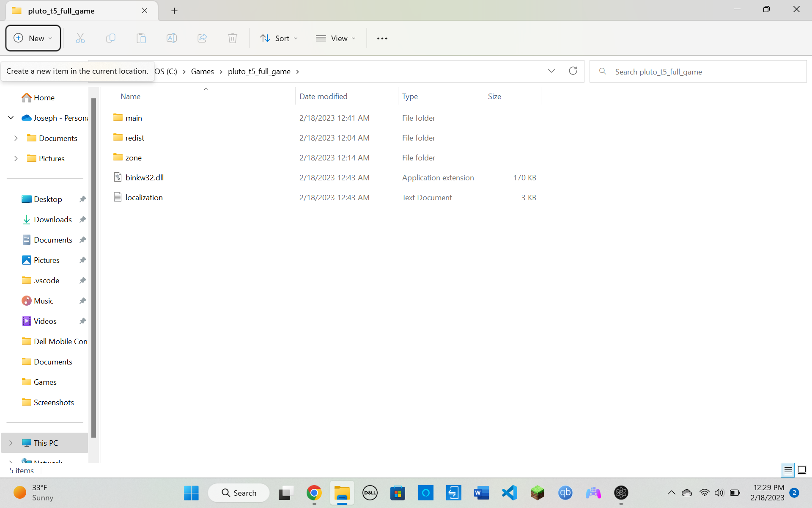Image resolution: width=812 pixels, height=508 pixels.
Task: Expand the OneDrive Pictures folder node
Action: click(16, 158)
